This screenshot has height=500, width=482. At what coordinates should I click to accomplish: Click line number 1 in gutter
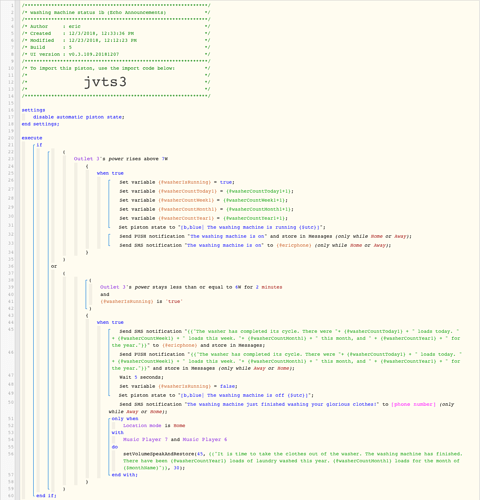pyautogui.click(x=12, y=5)
